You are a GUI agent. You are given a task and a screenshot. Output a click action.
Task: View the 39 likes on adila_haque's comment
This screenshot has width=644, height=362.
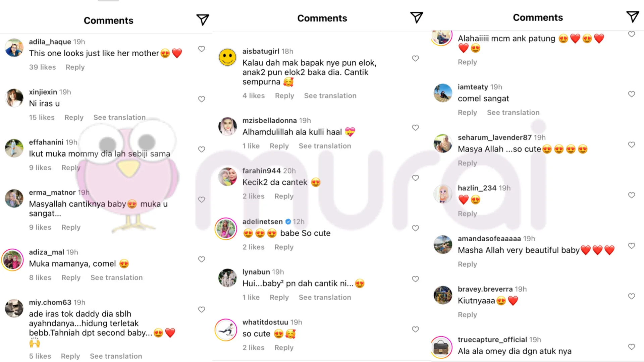click(x=43, y=67)
